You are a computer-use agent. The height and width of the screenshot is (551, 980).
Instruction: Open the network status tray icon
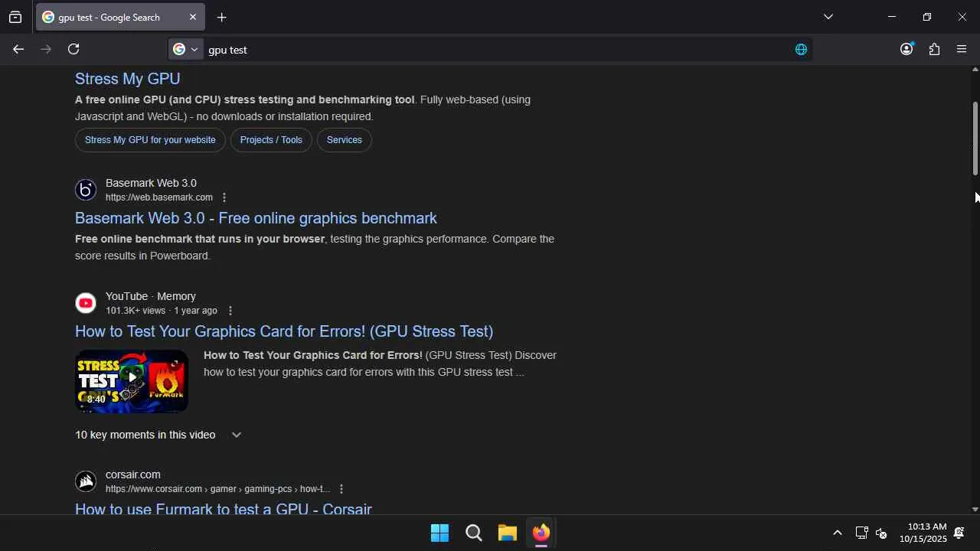tap(861, 533)
